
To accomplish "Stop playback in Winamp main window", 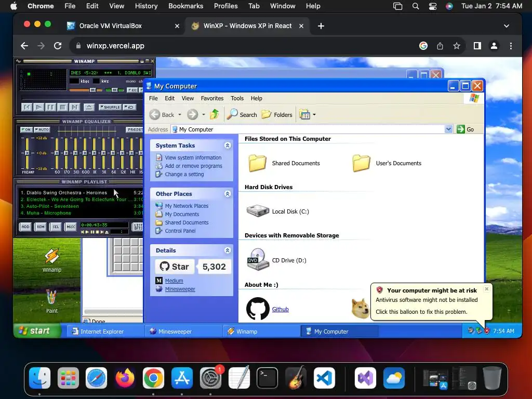I will point(62,107).
